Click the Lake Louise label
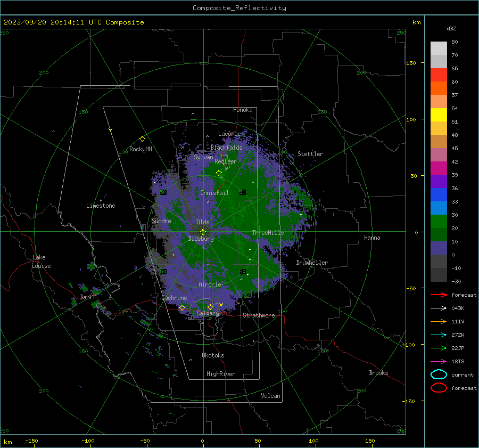The image size is (479, 448). [x=41, y=262]
